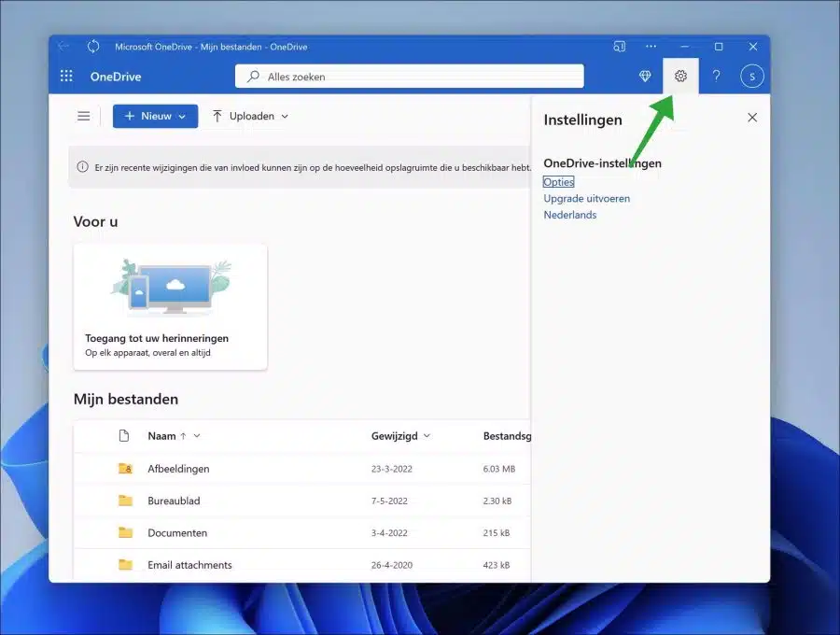Toggle the hamburger navigation menu

(x=84, y=117)
